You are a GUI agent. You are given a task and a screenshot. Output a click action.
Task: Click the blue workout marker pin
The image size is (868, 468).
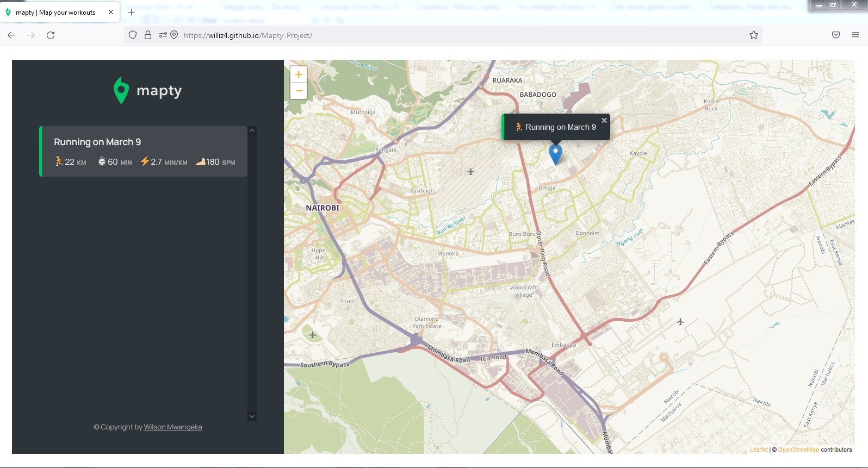point(555,154)
